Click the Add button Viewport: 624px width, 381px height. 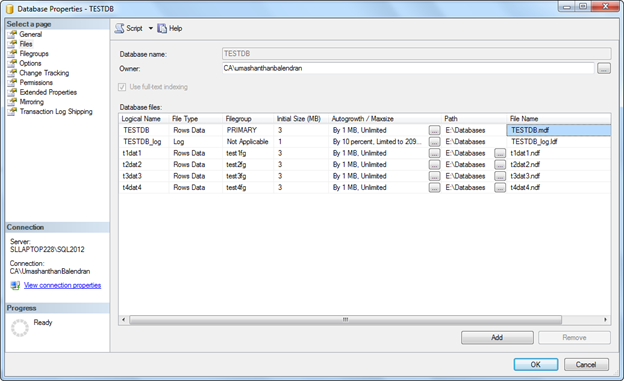[x=497, y=338]
